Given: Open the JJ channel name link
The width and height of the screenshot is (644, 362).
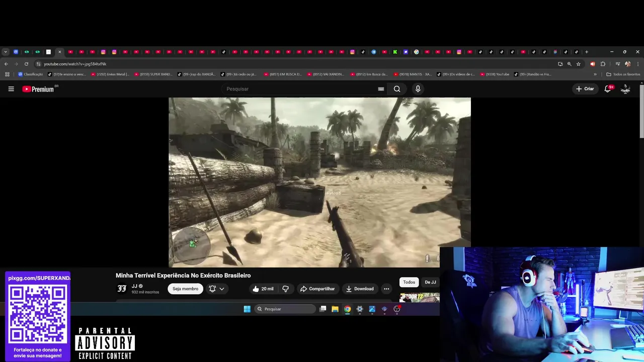Looking at the screenshot, I should point(134,286).
